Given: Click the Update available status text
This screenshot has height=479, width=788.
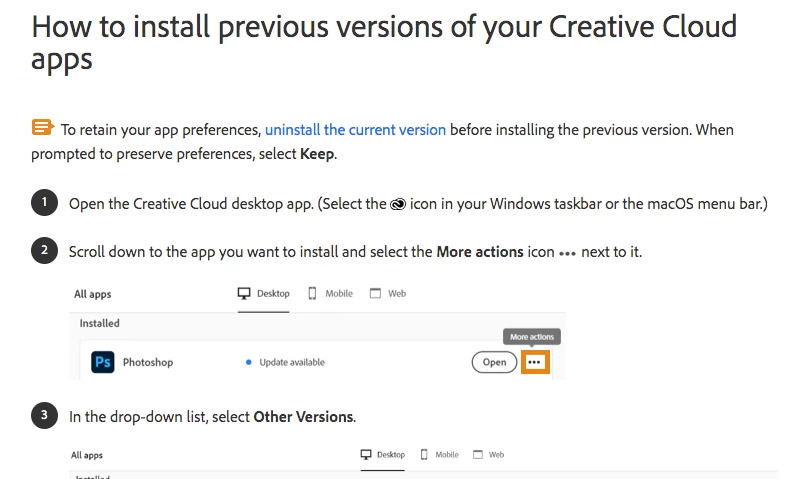Looking at the screenshot, I should [x=292, y=362].
